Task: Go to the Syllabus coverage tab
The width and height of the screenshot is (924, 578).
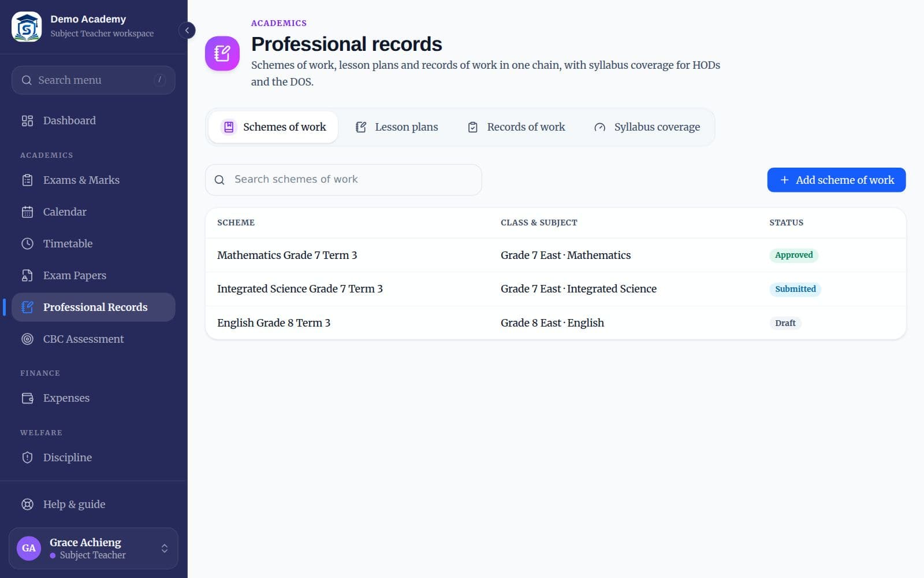Action: pyautogui.click(x=647, y=127)
